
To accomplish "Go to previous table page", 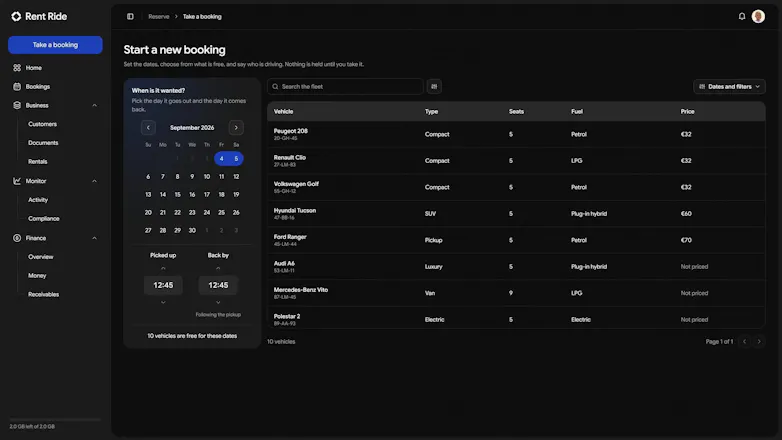I will click(x=745, y=342).
